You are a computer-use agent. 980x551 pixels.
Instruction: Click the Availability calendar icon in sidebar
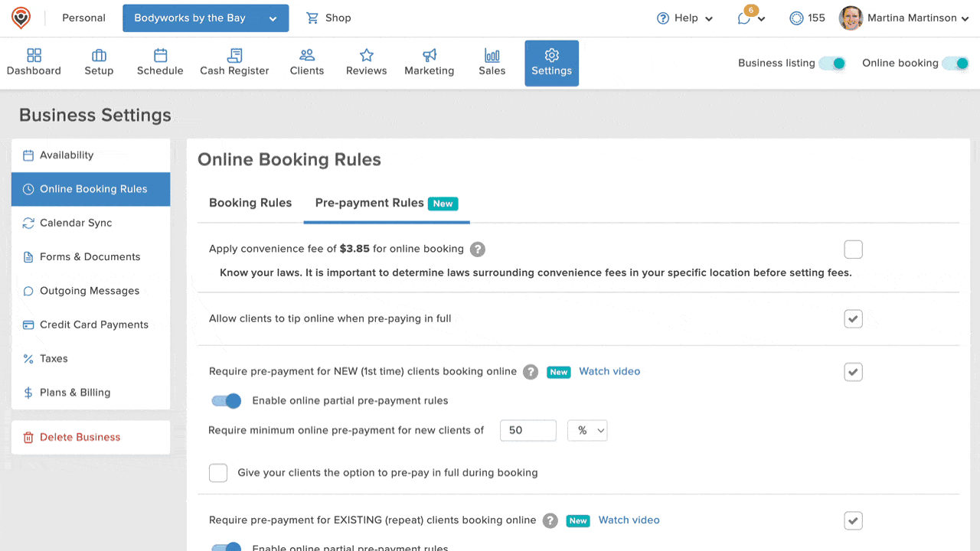tap(28, 155)
